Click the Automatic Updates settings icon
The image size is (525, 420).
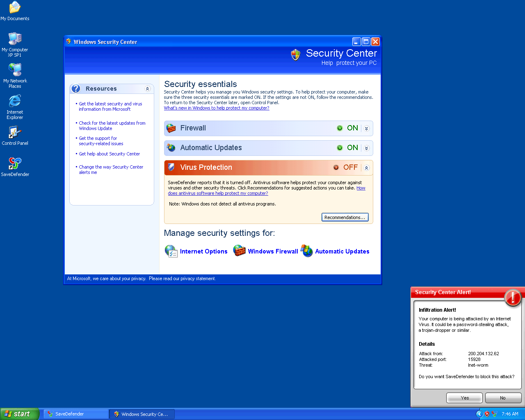tap(306, 251)
